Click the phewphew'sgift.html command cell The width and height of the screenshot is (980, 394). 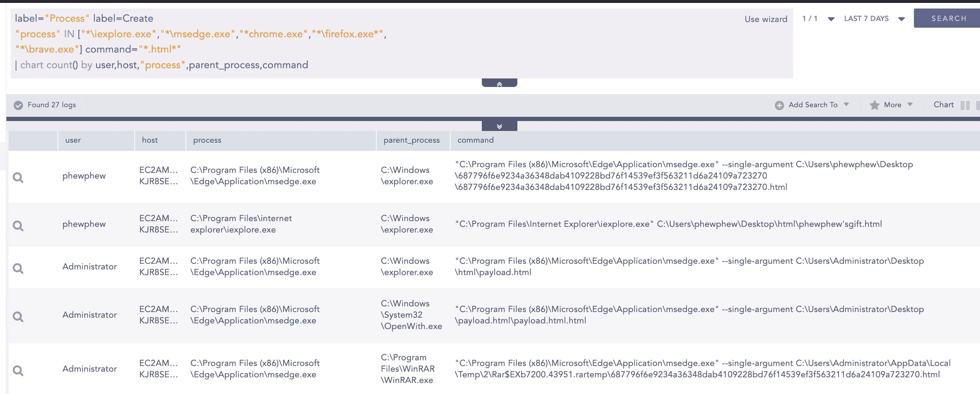click(x=668, y=224)
